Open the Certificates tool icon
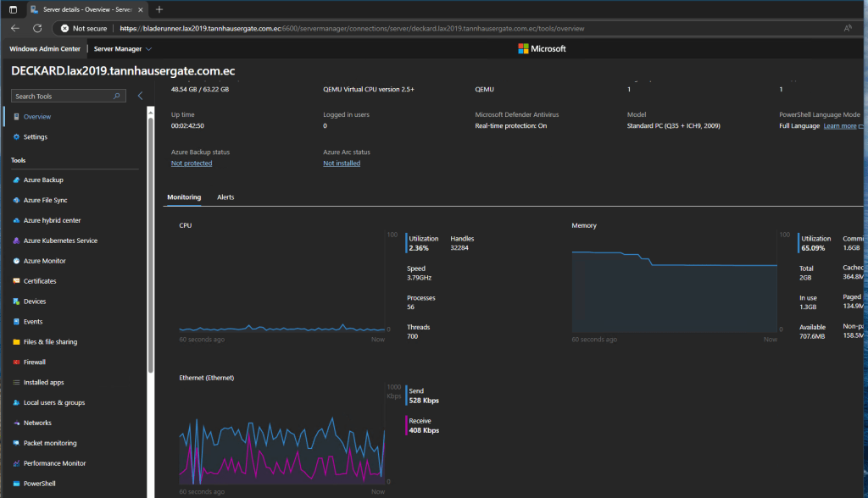The width and height of the screenshot is (868, 498). click(x=16, y=281)
